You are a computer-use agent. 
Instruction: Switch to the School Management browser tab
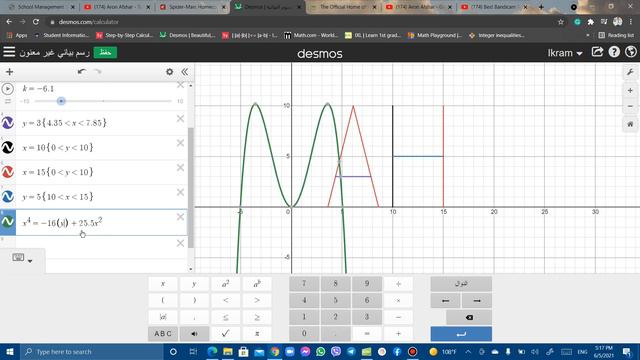pyautogui.click(x=41, y=7)
